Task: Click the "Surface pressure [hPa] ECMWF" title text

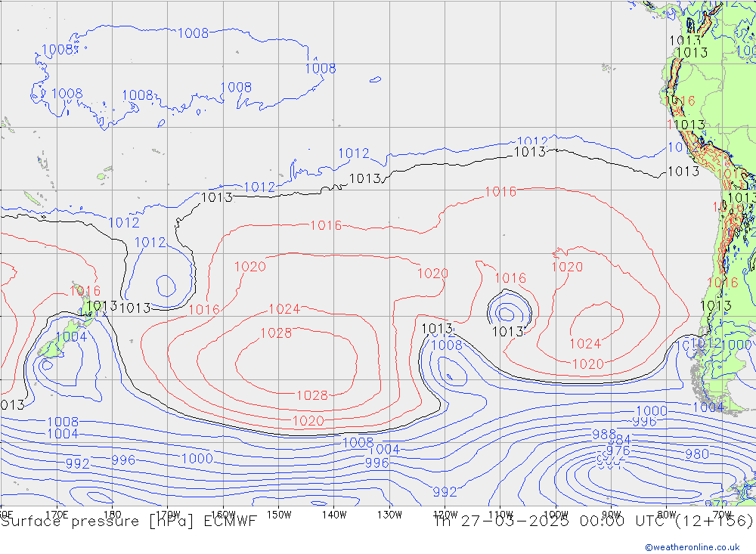Action: coord(129,522)
